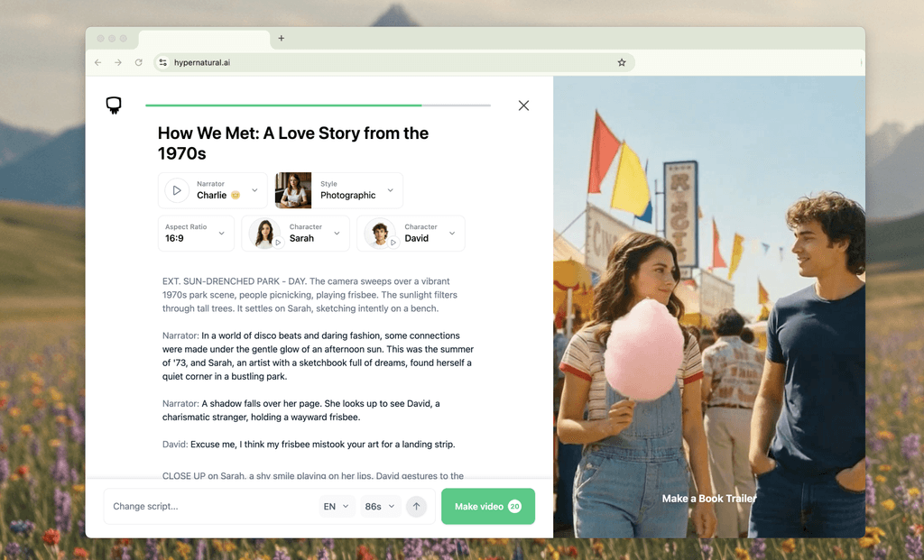Play Sarah's character voice preview

[278, 243]
